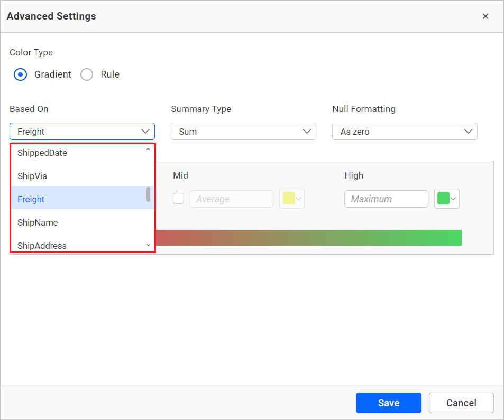Image resolution: width=504 pixels, height=420 pixels.
Task: Click the High Maximum input field
Action: click(x=386, y=199)
